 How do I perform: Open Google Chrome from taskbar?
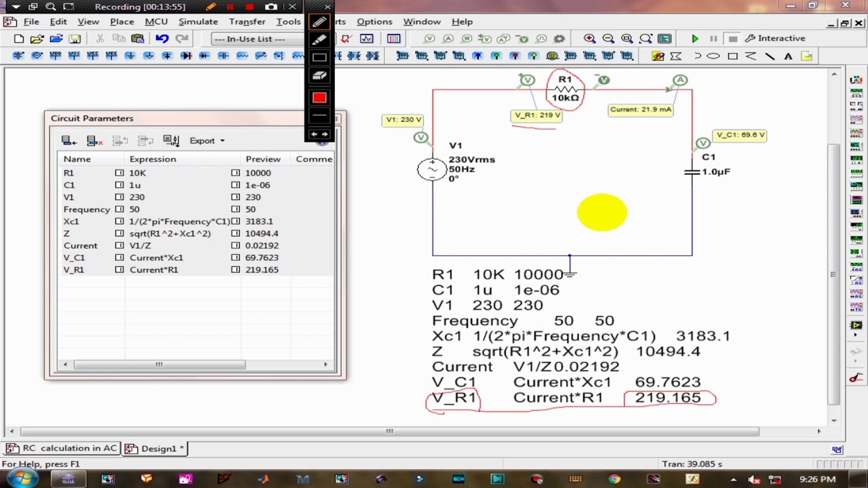click(614, 479)
